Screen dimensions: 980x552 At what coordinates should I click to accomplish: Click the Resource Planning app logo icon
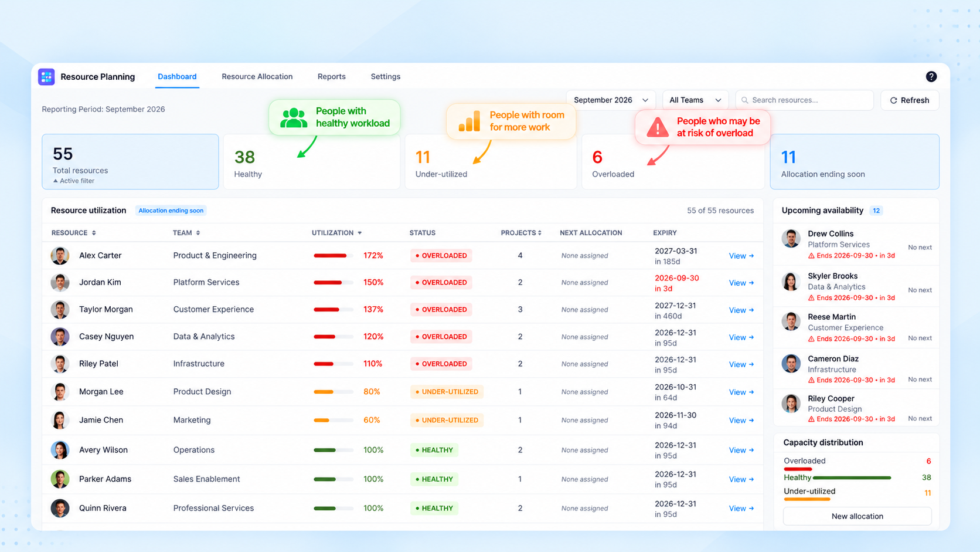click(x=46, y=77)
